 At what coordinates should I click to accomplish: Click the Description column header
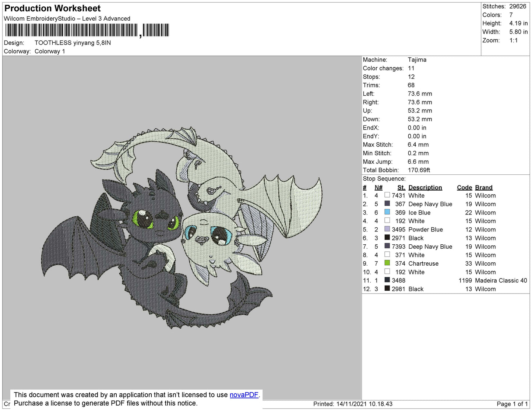coord(425,187)
